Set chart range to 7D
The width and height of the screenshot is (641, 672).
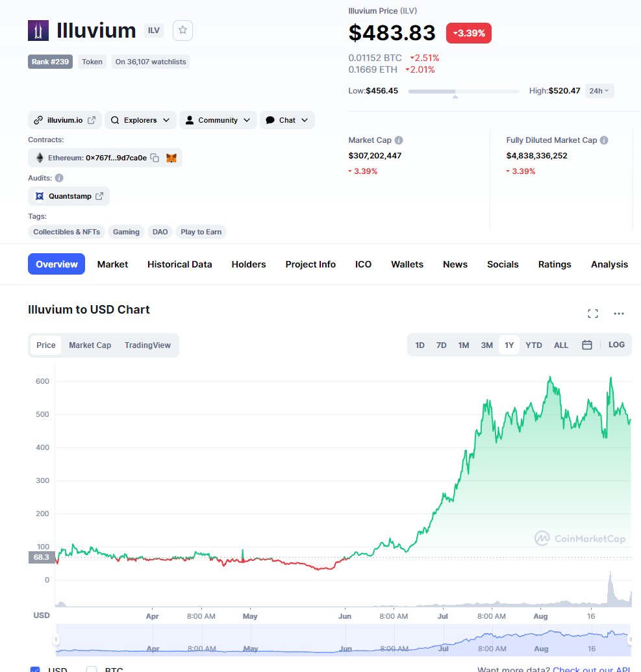(x=441, y=345)
